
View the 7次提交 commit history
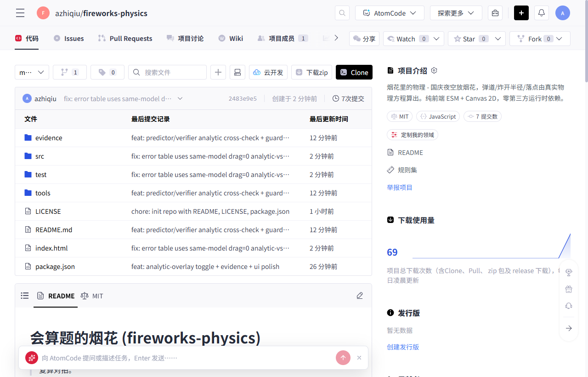point(348,98)
